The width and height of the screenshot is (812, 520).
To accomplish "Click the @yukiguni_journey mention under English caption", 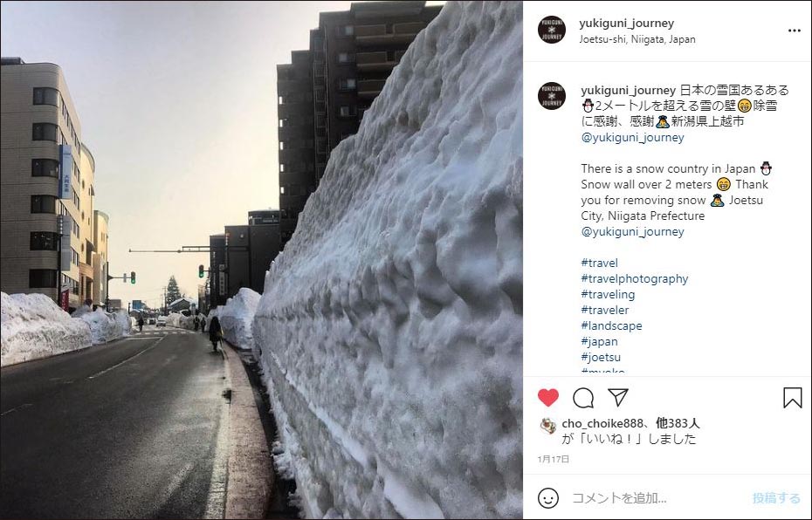I will [632, 232].
